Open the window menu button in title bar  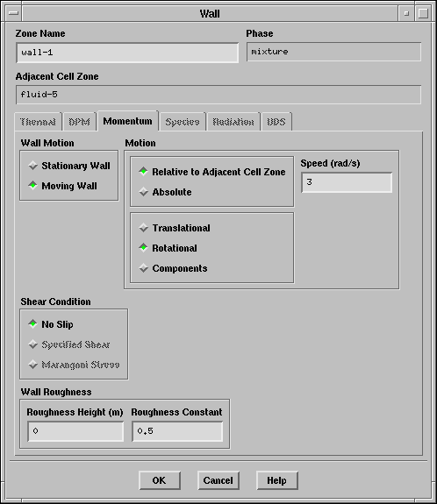tap(13, 13)
